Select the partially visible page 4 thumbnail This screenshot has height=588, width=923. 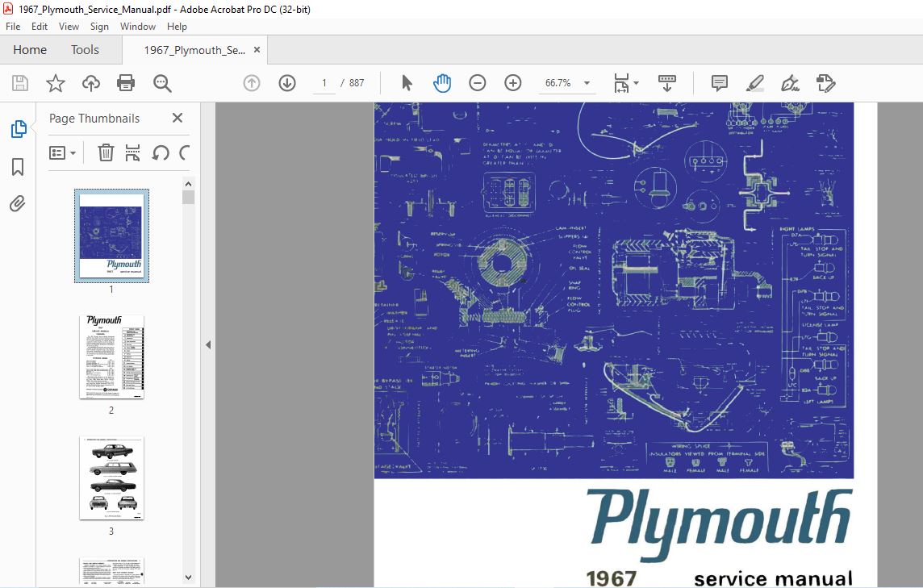(111, 572)
